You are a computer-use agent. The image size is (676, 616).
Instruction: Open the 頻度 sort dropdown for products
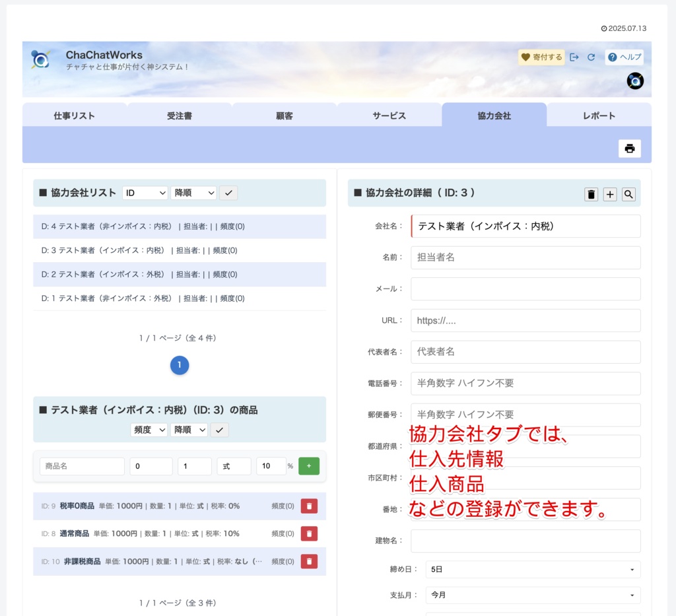(149, 429)
